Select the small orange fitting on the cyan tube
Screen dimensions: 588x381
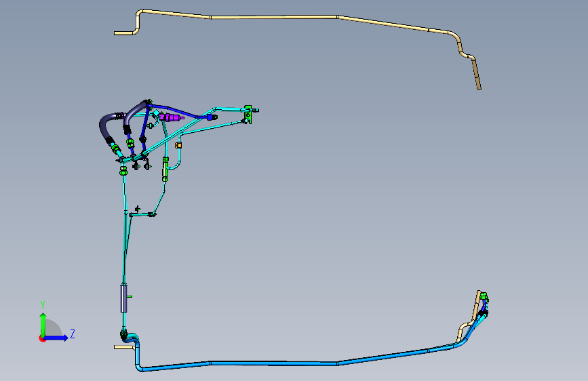click(x=178, y=145)
